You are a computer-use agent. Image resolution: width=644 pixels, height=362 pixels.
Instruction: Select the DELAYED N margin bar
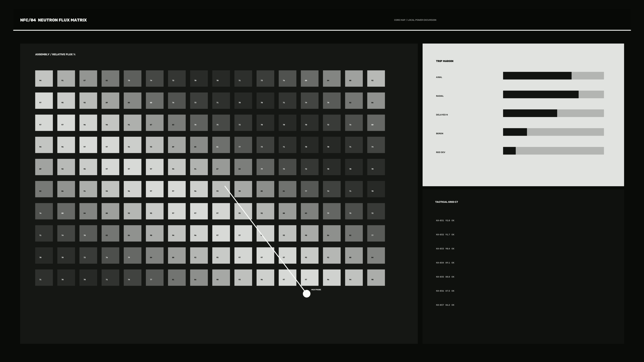553,113
